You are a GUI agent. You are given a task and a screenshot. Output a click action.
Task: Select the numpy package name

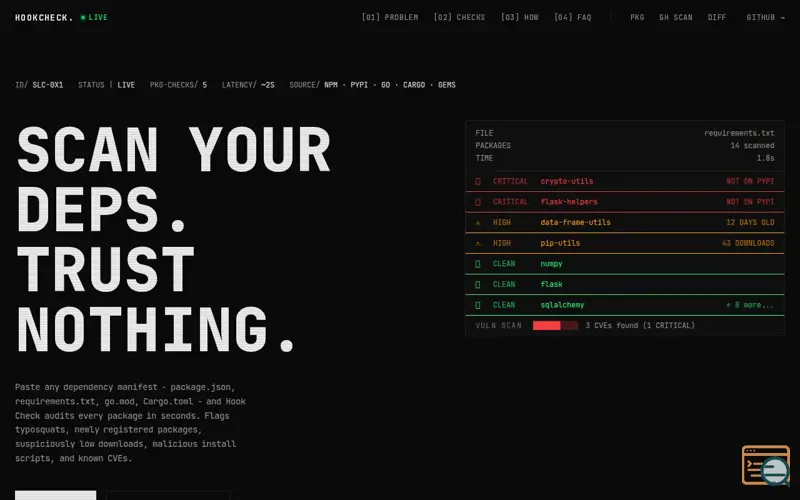(x=551, y=264)
